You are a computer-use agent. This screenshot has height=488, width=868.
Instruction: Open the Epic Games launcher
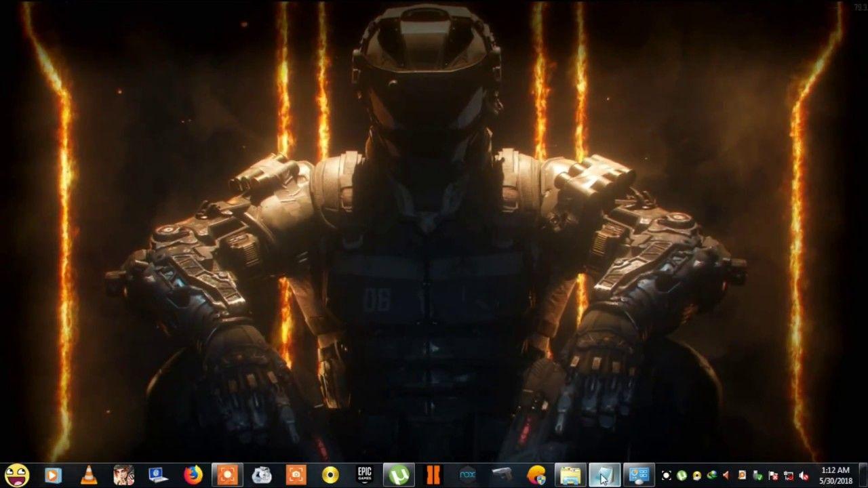coord(366,474)
